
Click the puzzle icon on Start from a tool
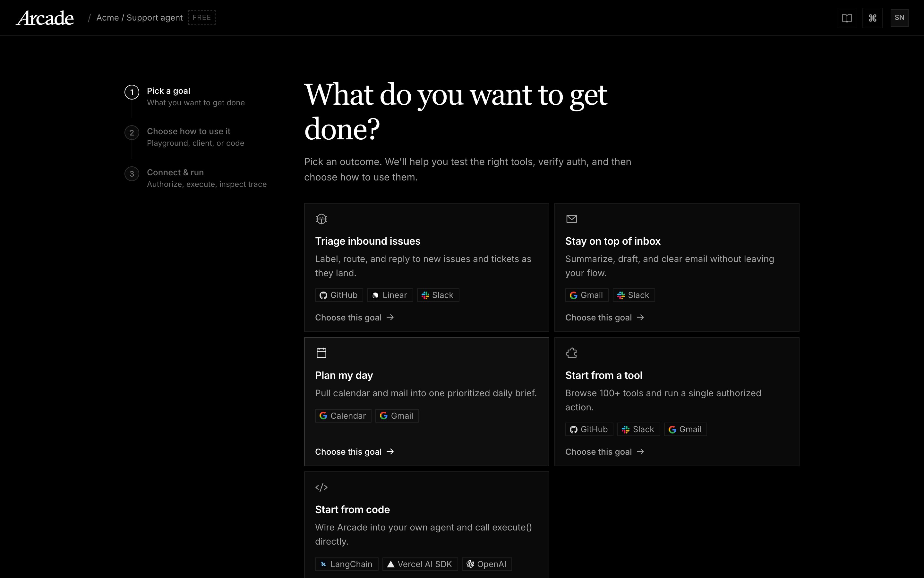point(572,353)
